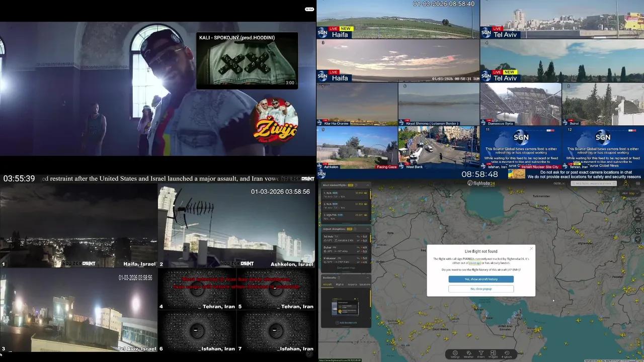This screenshot has width=644, height=362.
Task: Select the Aircraft bookmarks tab
Action: pos(327,285)
